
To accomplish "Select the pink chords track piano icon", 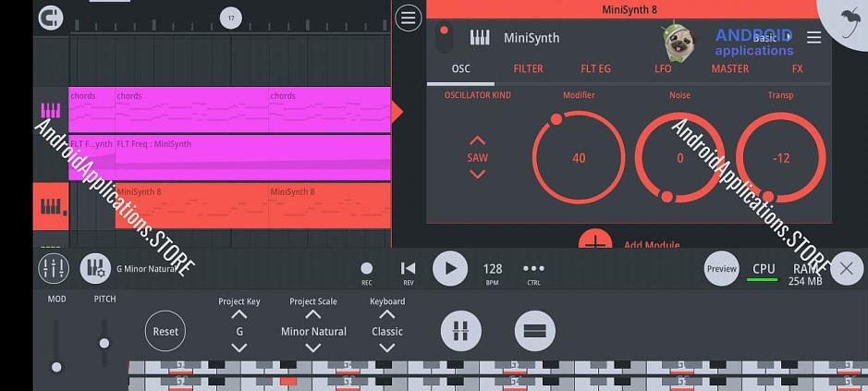I will coord(51,110).
